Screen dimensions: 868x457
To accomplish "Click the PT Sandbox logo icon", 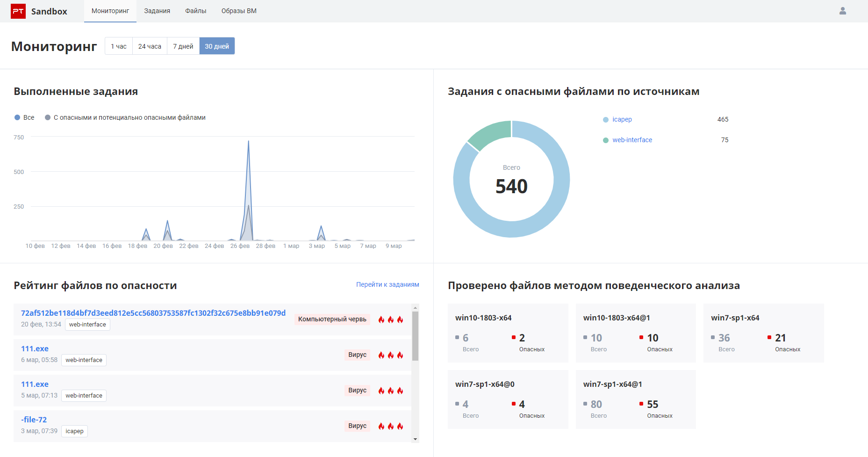I will coord(18,11).
